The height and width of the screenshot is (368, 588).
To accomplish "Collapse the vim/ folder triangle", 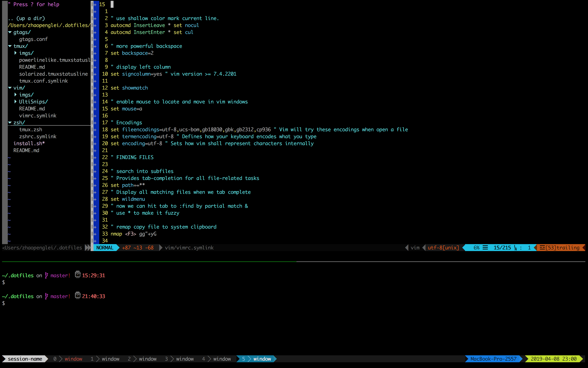I will (x=10, y=88).
